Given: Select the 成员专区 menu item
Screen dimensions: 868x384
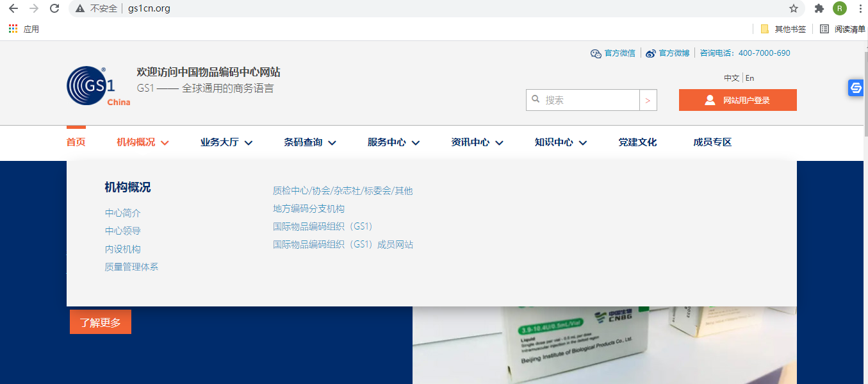Looking at the screenshot, I should (712, 142).
